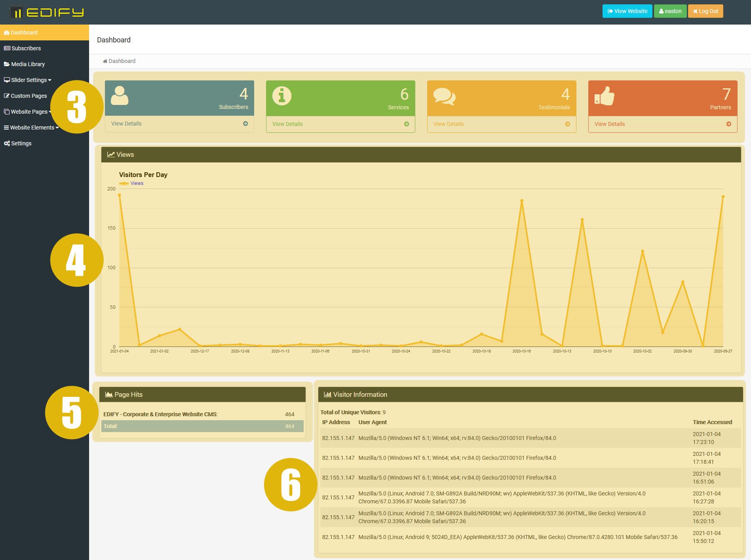Screen dimensions: 751x560
Task: Click the Subscribers user silhouette icon
Action: 120,96
